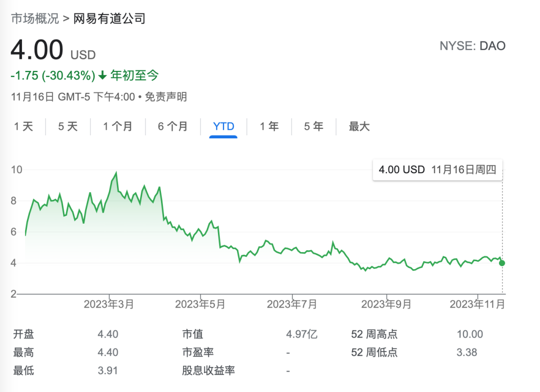The height and width of the screenshot is (392, 540).
Task: Open the 免责声明 disclaimer link
Action: click(166, 97)
